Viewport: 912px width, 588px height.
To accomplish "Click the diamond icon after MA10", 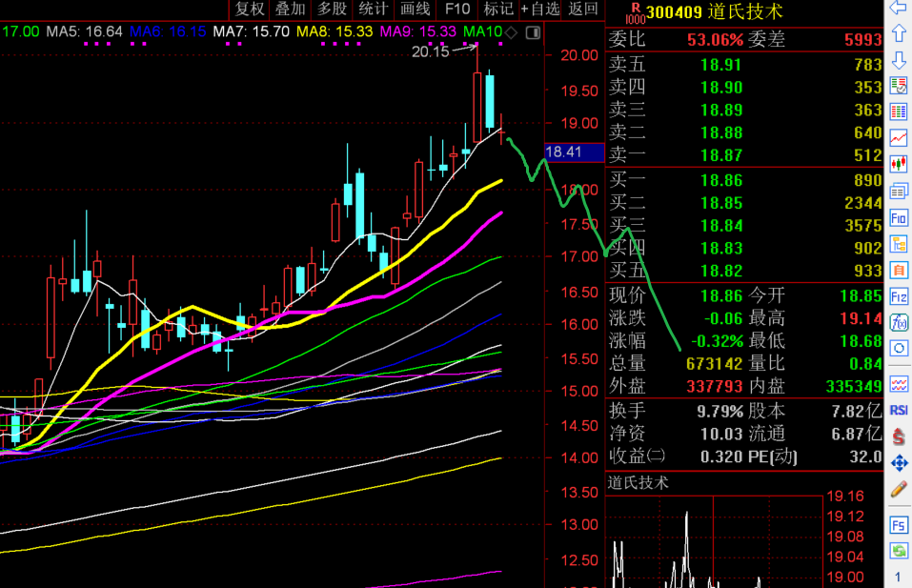I will (511, 32).
